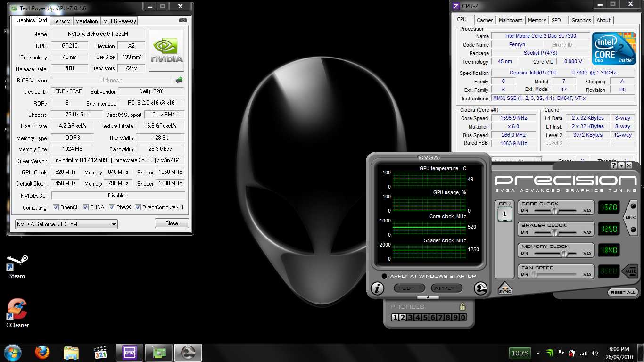Open the Mainboard tab in CPU-Z
The image size is (644, 362).
click(511, 20)
